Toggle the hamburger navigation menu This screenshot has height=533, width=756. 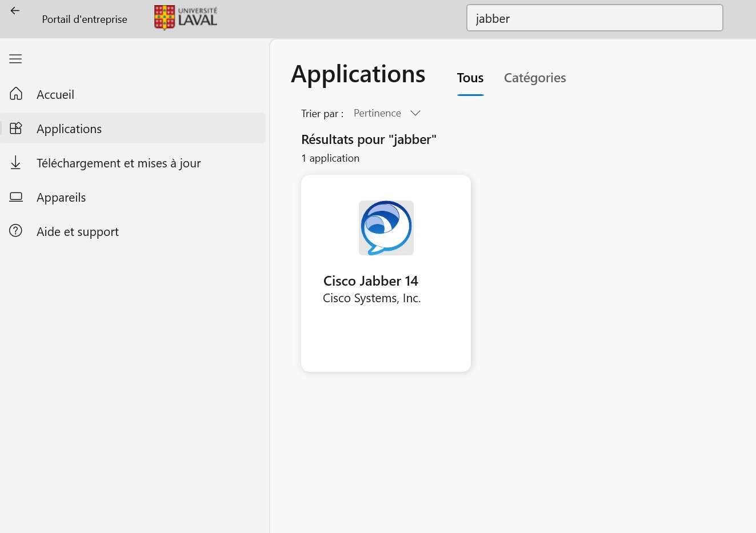coord(15,59)
